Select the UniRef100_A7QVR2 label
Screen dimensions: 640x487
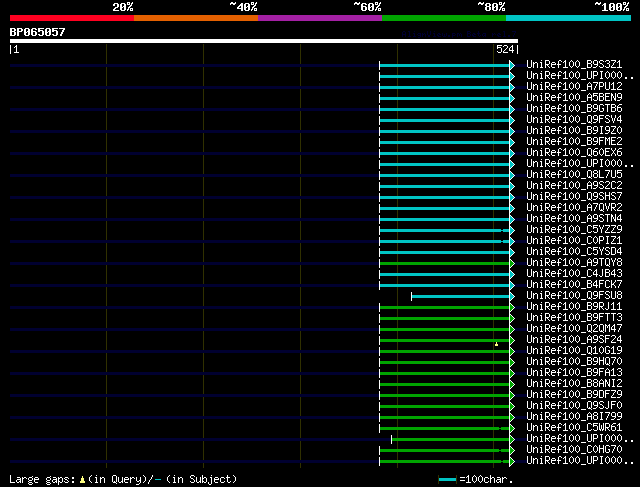coord(574,207)
